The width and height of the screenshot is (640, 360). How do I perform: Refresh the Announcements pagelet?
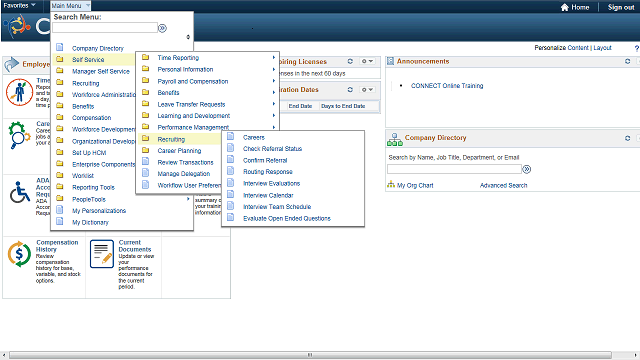click(x=627, y=61)
